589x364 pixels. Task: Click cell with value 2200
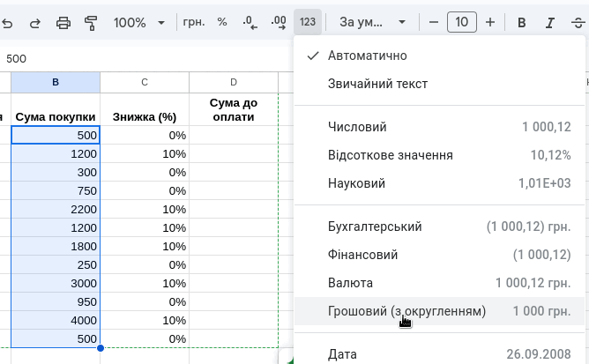(x=56, y=209)
